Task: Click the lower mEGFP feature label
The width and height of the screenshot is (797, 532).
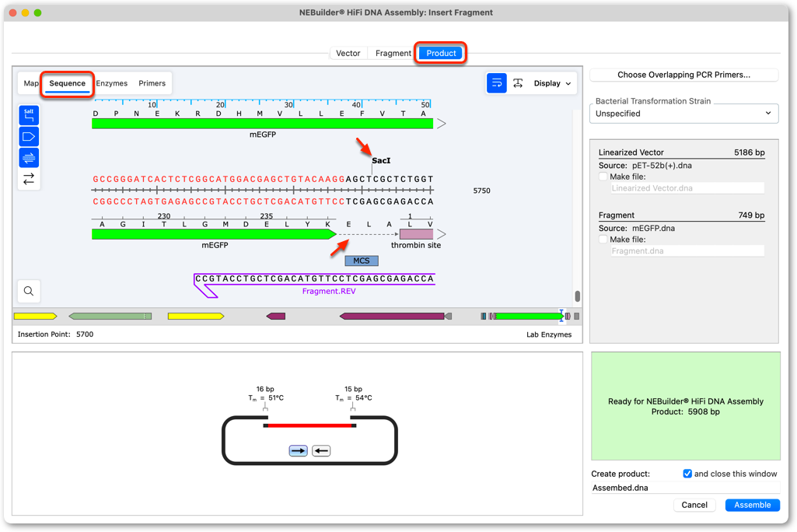Action: [215, 245]
